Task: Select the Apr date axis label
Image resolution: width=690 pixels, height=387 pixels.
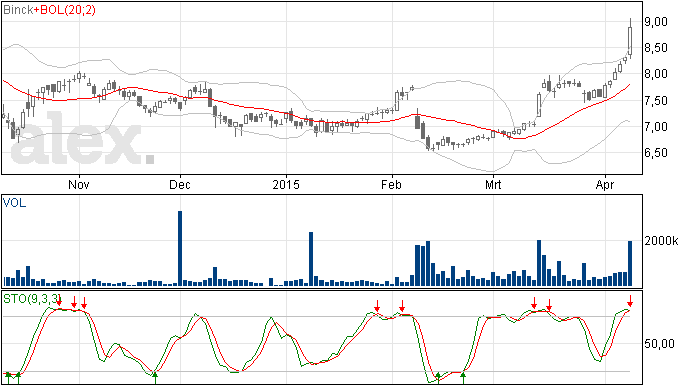Action: click(x=605, y=184)
